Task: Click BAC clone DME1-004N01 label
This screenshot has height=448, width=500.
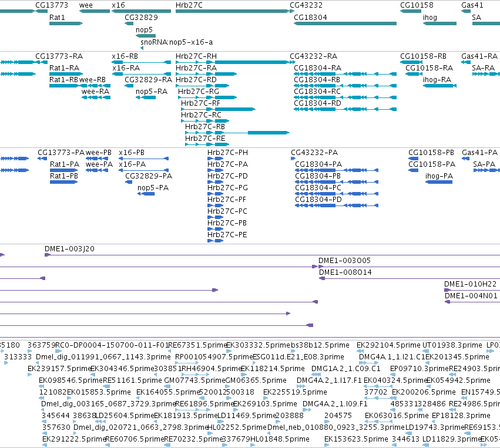Action: click(x=471, y=296)
